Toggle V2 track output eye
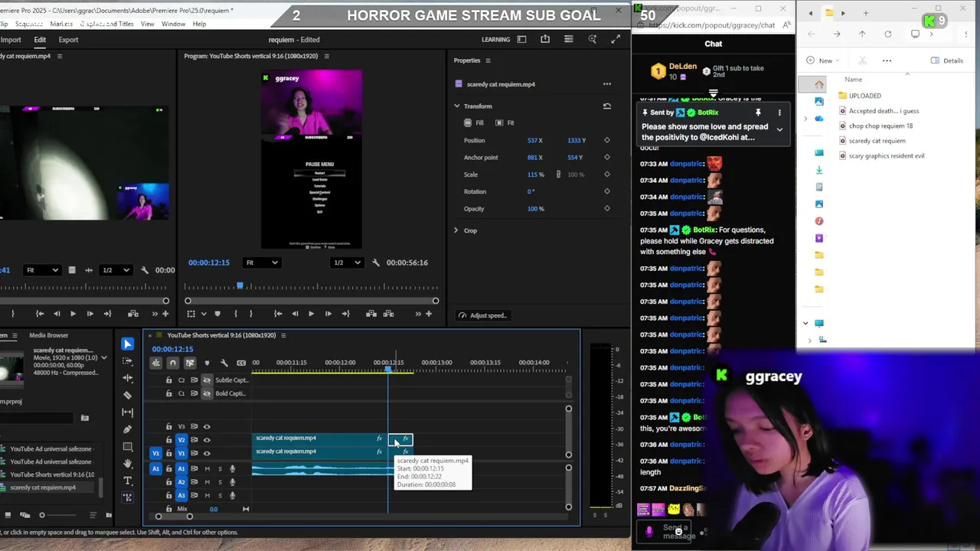 tap(206, 440)
